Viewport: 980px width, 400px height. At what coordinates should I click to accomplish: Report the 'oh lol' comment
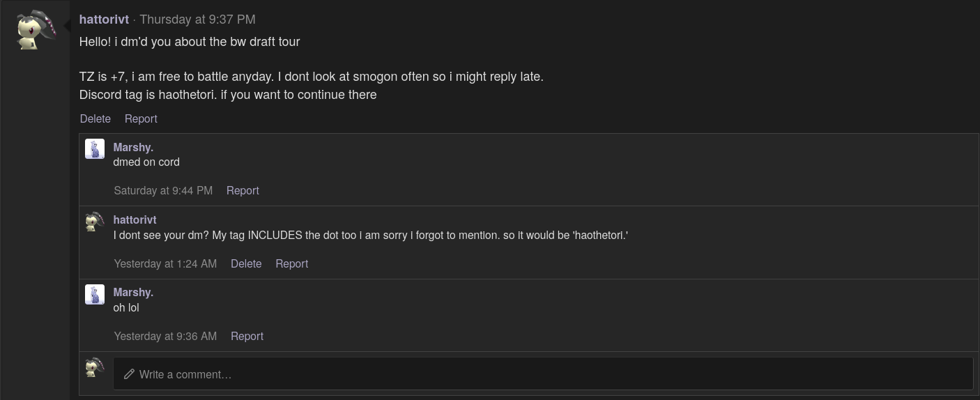(247, 336)
